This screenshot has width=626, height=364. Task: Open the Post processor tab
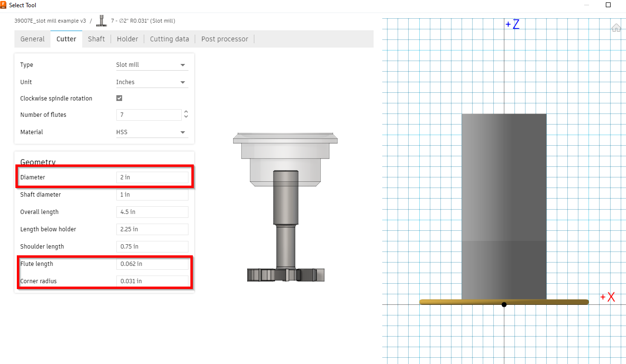225,38
